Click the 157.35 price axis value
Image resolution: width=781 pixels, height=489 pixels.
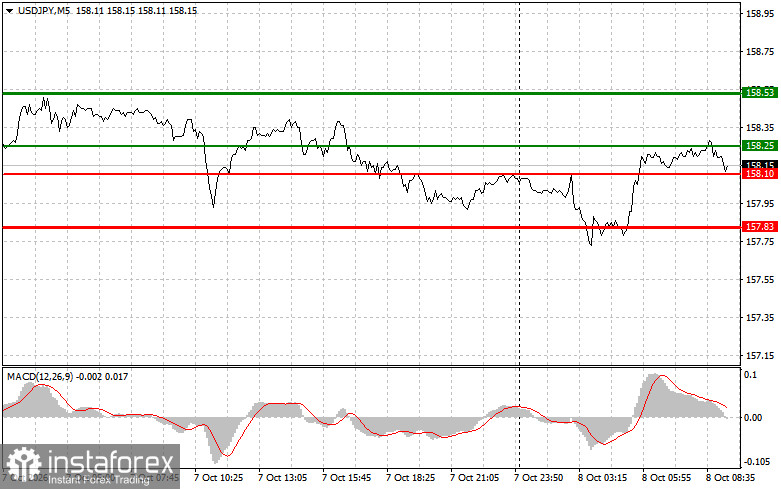pos(760,318)
